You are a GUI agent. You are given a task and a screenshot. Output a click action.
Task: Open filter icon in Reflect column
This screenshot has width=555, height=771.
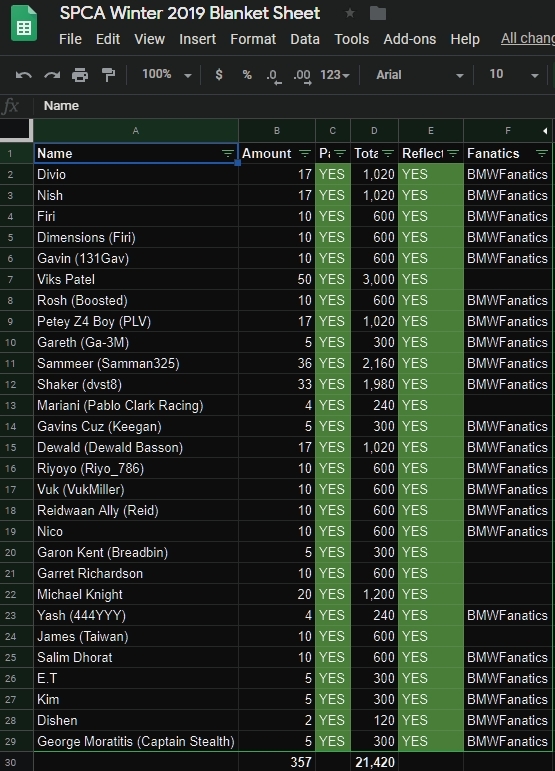tap(453, 153)
